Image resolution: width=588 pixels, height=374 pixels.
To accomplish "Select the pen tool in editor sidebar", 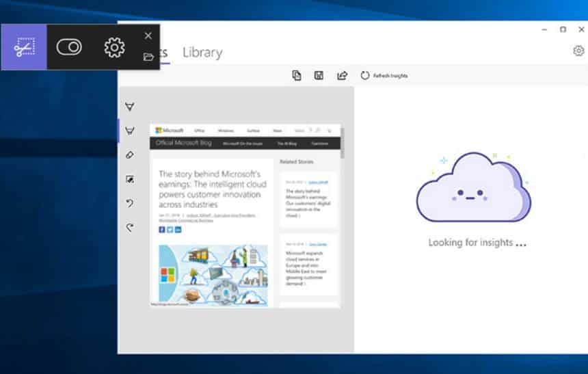I will pyautogui.click(x=130, y=107).
